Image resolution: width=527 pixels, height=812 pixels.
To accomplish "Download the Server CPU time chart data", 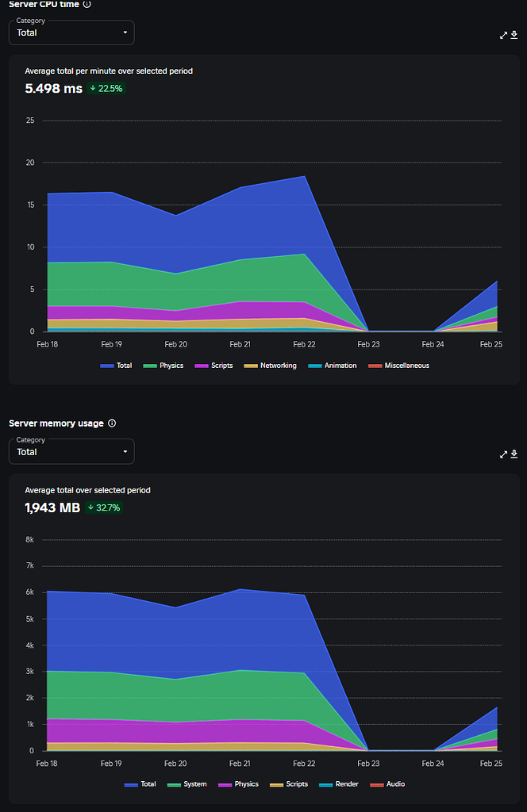I will 514,35.
